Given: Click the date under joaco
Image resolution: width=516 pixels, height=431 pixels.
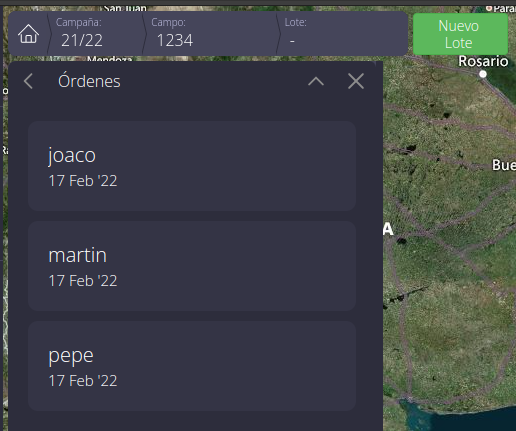Looking at the screenshot, I should [x=83, y=181].
